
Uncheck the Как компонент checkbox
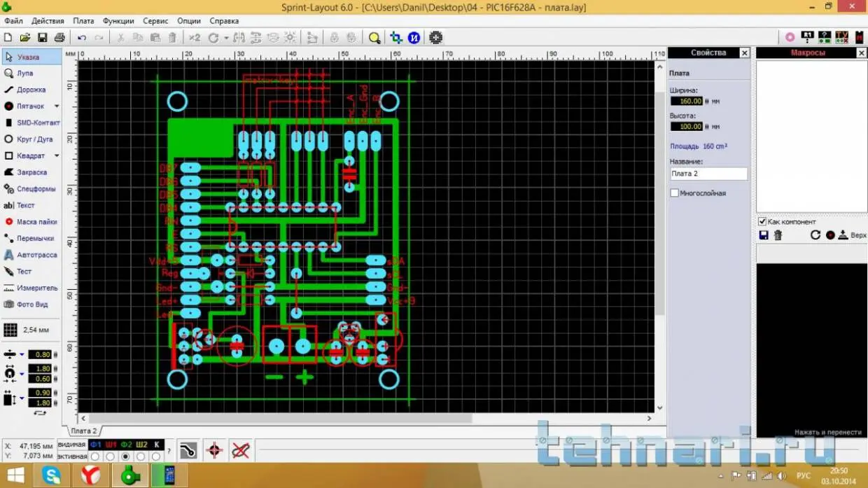[x=762, y=222]
